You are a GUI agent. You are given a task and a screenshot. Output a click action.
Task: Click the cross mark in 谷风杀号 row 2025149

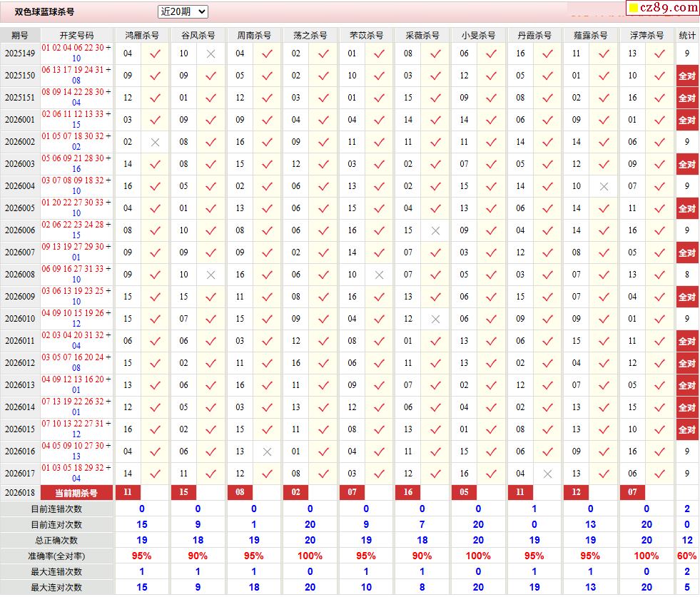tap(210, 53)
